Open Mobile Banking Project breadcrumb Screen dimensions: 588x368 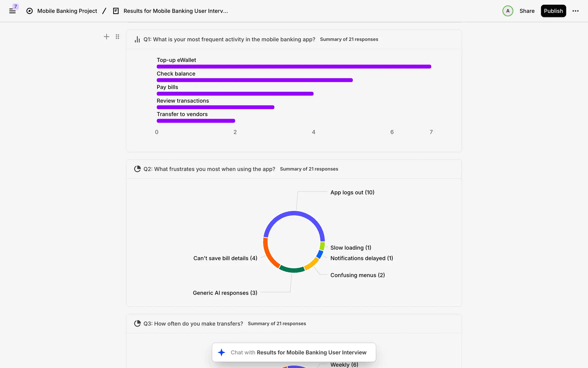(67, 11)
